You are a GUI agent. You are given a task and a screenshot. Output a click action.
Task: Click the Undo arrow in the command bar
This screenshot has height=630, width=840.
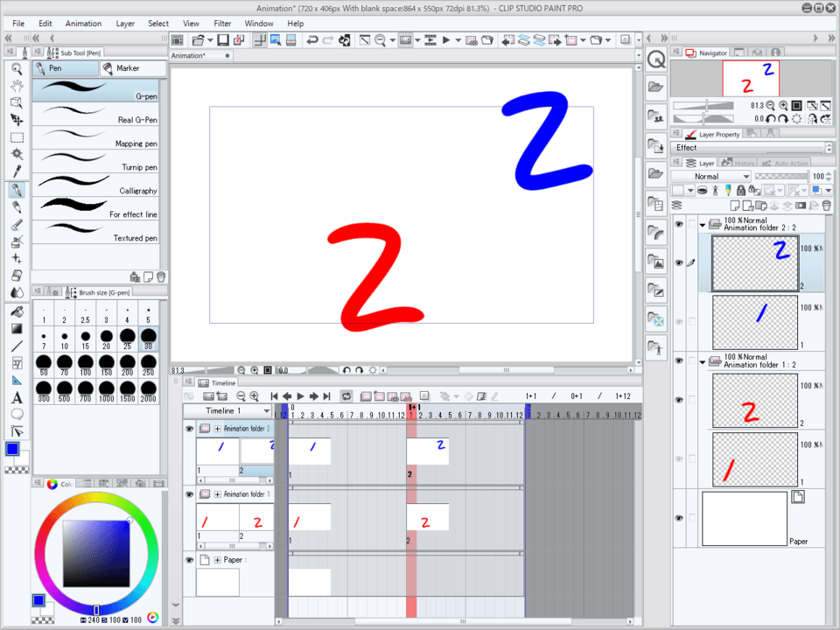pos(311,40)
